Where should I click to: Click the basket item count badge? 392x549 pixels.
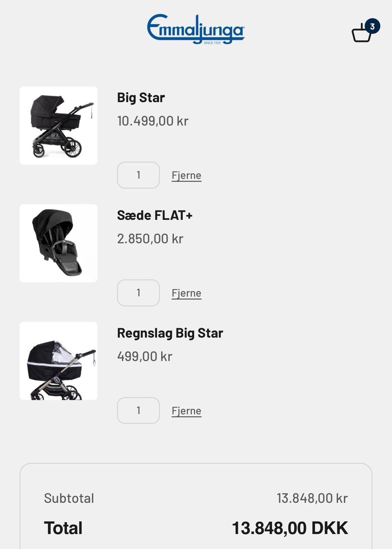tap(372, 26)
